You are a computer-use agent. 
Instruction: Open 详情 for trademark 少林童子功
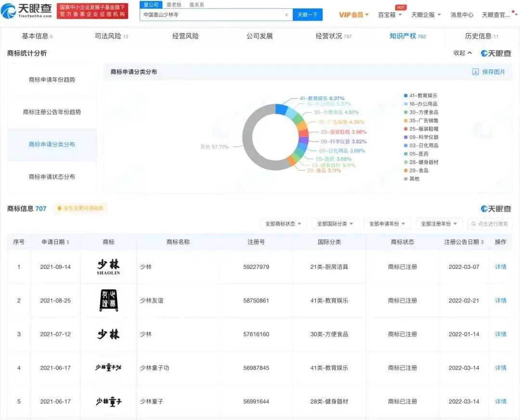[500, 368]
